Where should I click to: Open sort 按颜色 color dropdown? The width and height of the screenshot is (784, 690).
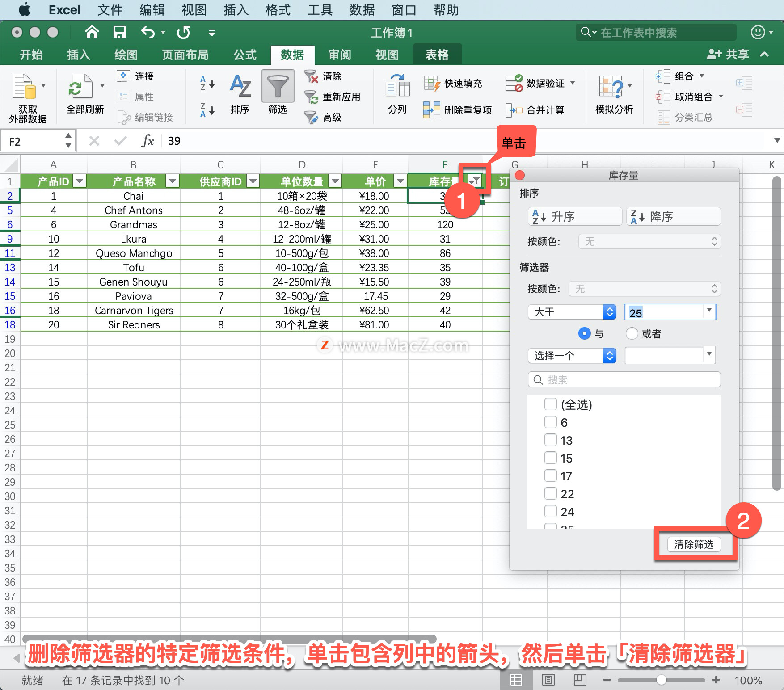click(649, 241)
